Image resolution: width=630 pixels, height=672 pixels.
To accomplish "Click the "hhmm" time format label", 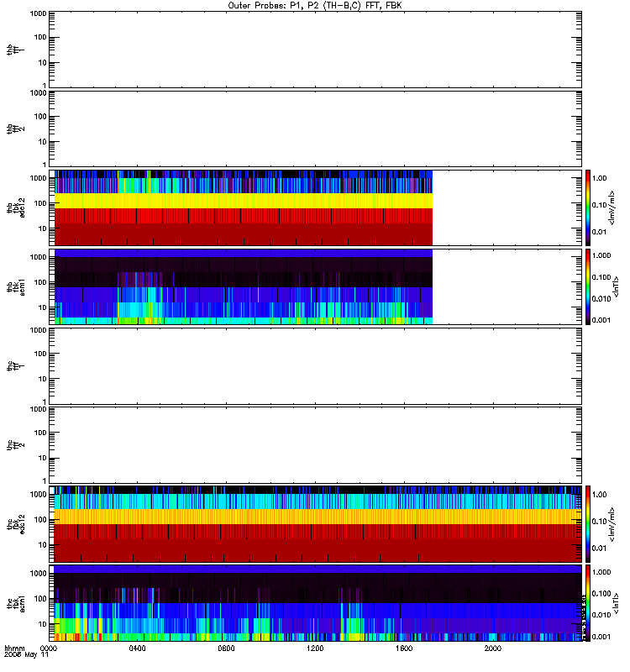I will tap(14, 648).
